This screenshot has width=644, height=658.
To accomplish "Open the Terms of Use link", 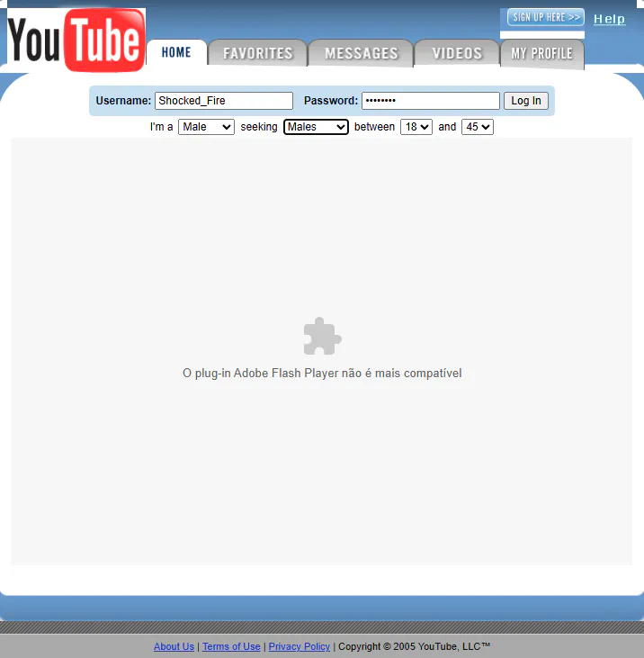I will 231,646.
